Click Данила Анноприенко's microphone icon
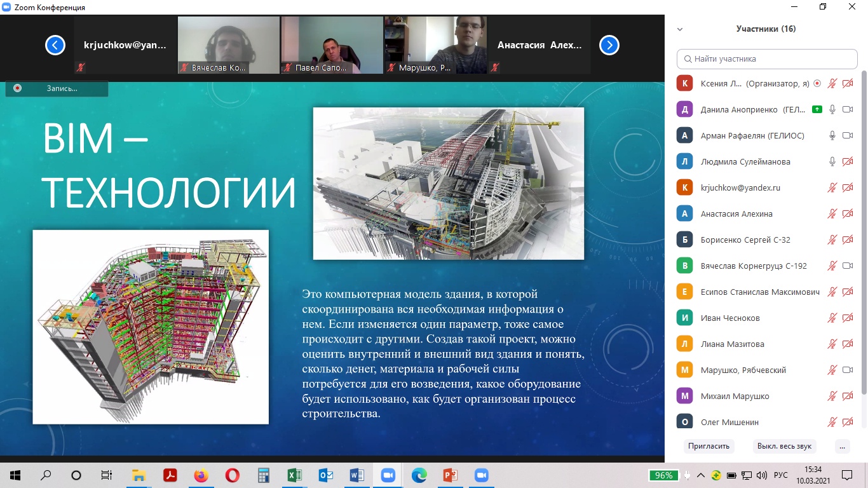The image size is (868, 488). pyautogui.click(x=832, y=109)
